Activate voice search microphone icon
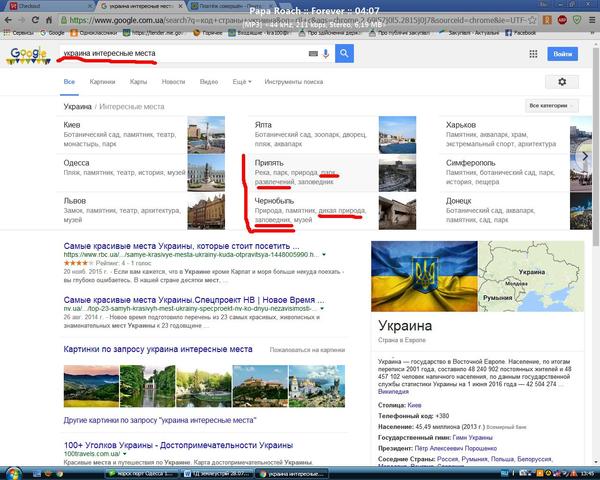The image size is (600, 480). click(326, 54)
